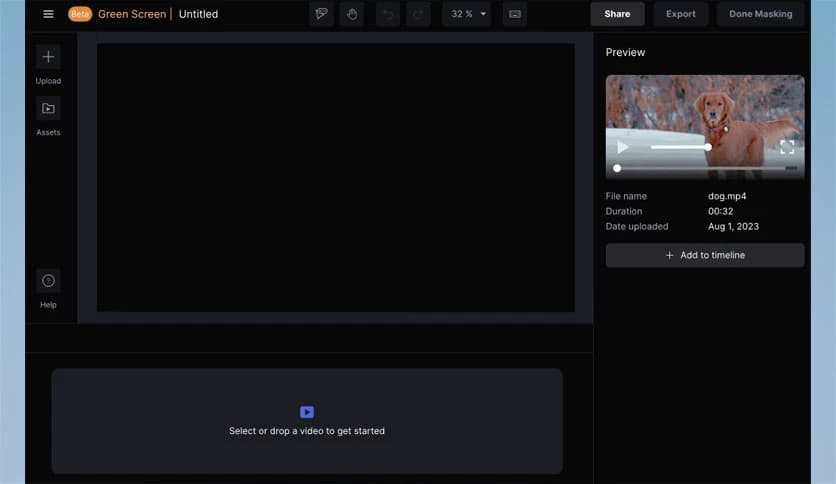Screen dimensions: 836x484
Task: Click Add to timeline button
Action: (705, 255)
